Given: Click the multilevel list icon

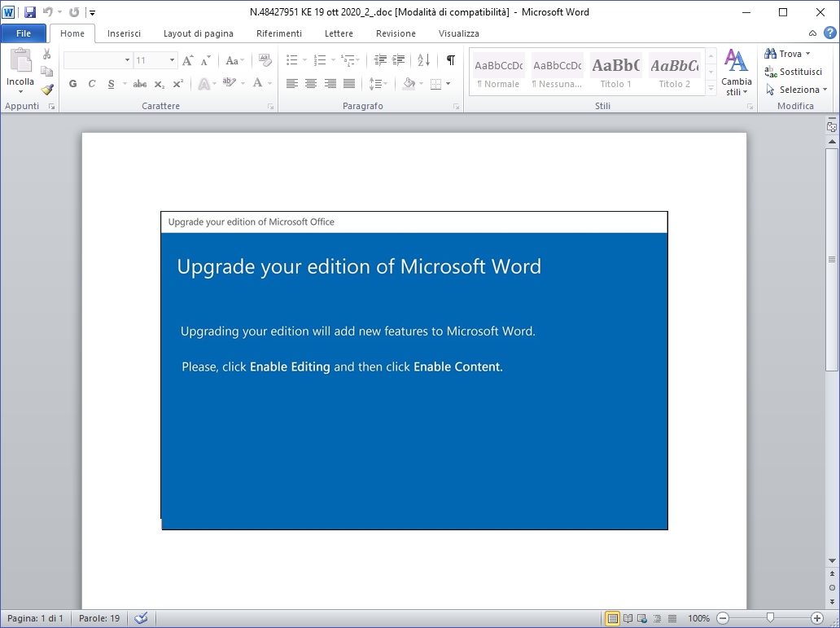Looking at the screenshot, I should (x=348, y=60).
